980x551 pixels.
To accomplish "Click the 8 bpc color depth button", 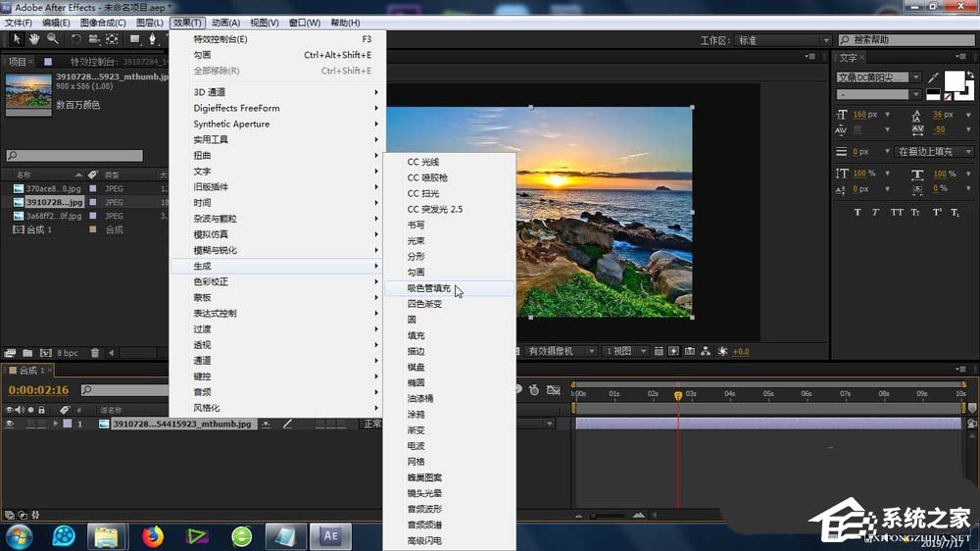I will click(x=68, y=353).
